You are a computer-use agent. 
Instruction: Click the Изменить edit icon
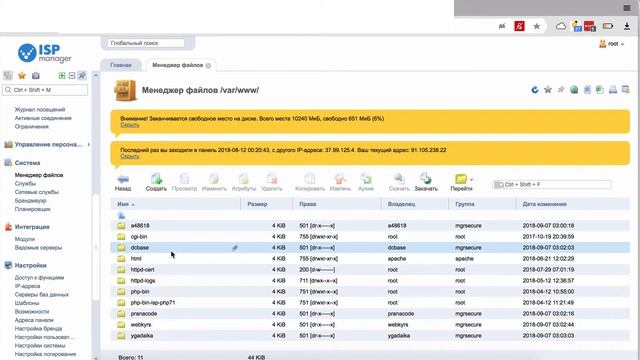click(x=214, y=179)
